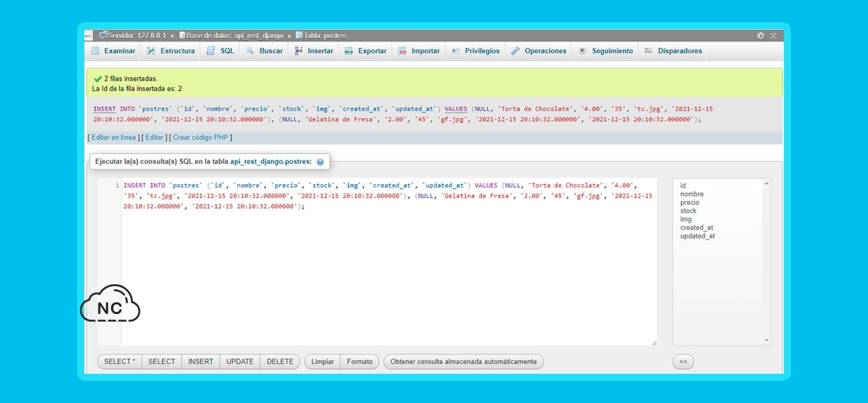Click the Editar en línea link
This screenshot has height=403, width=868.
114,138
